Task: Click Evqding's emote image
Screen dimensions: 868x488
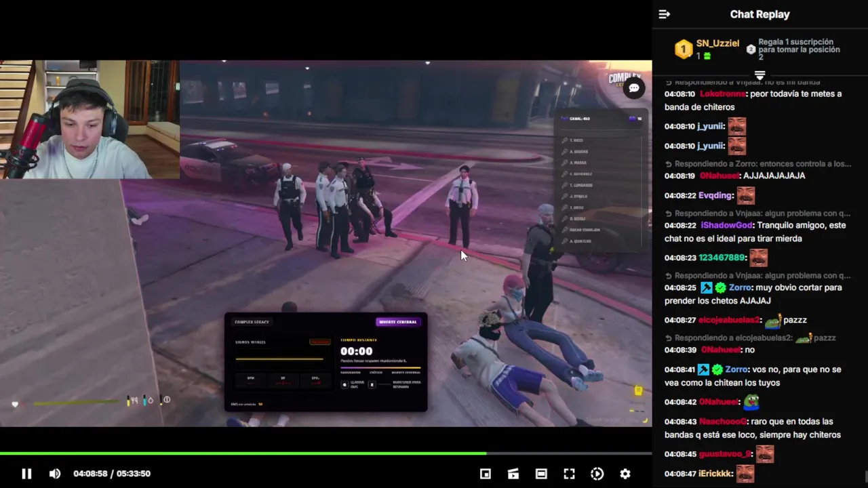Action: [x=746, y=195]
